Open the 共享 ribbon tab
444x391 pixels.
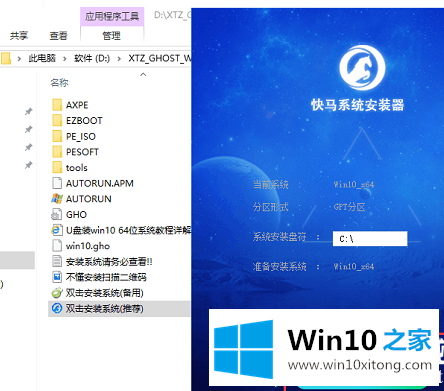[19, 36]
